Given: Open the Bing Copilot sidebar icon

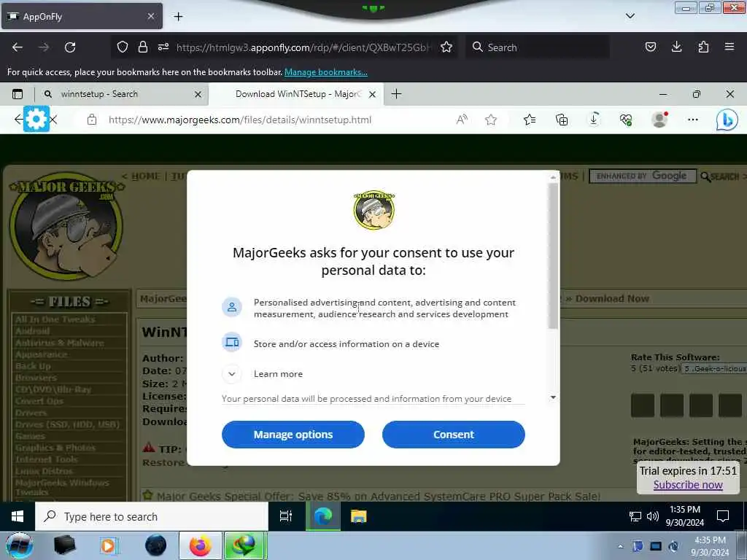Looking at the screenshot, I should 727,120.
